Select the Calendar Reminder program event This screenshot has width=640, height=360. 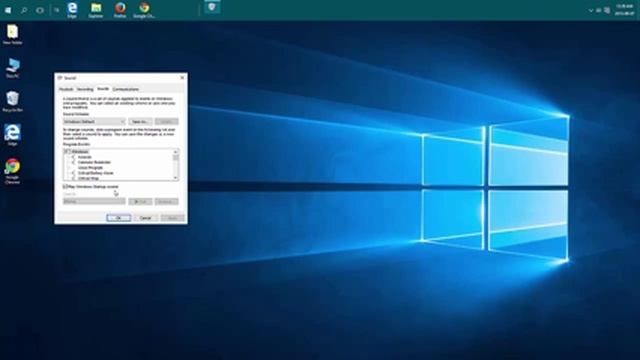pyautogui.click(x=94, y=162)
